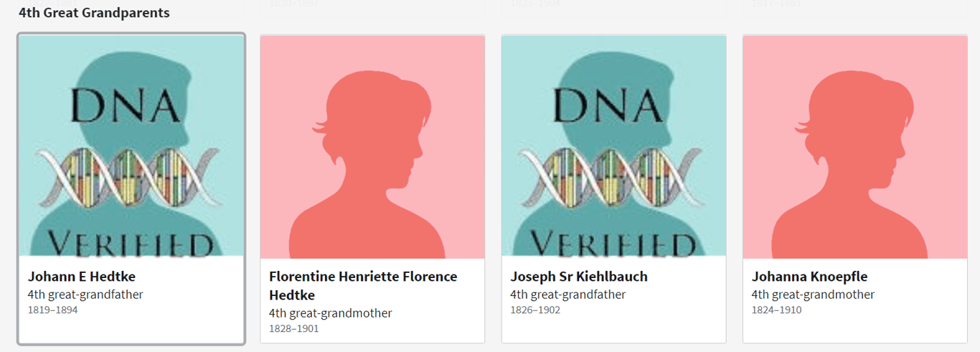Open Joseph Sr Kiehlbauch's DNA Verified photo
The image size is (980, 352).
pos(613,147)
